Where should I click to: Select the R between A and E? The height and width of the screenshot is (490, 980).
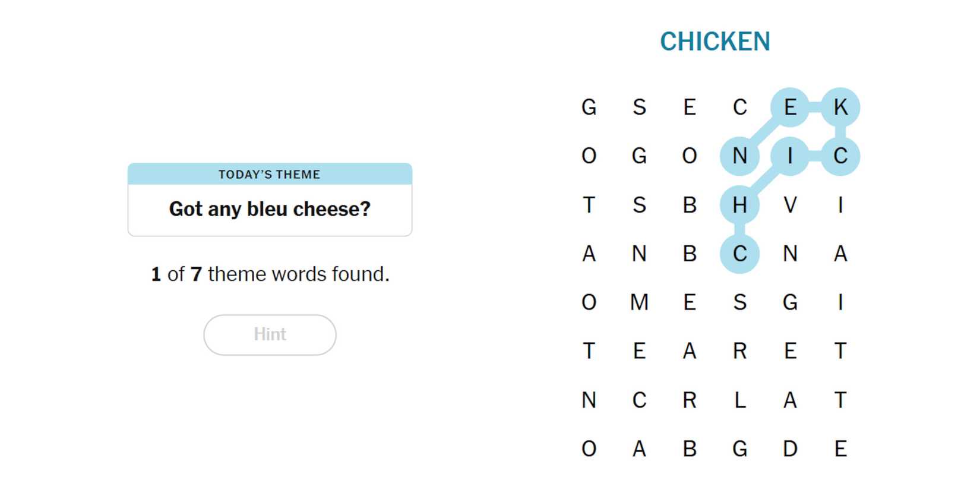click(x=739, y=351)
